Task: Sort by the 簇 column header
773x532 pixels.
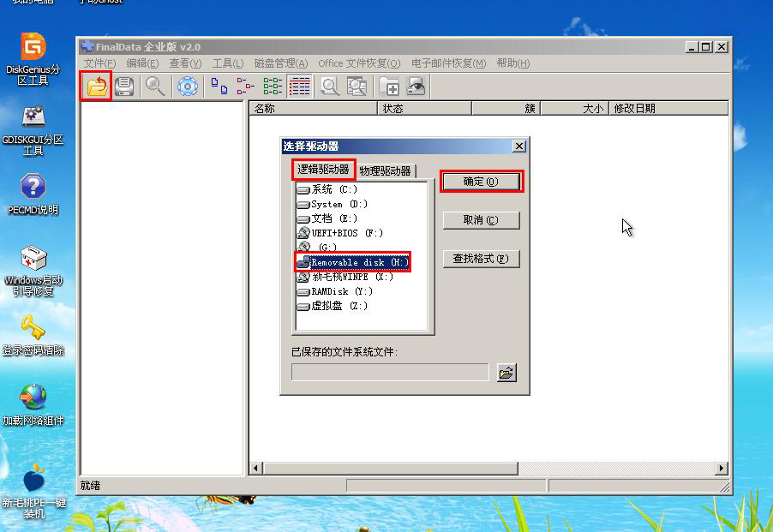Action: [506, 108]
